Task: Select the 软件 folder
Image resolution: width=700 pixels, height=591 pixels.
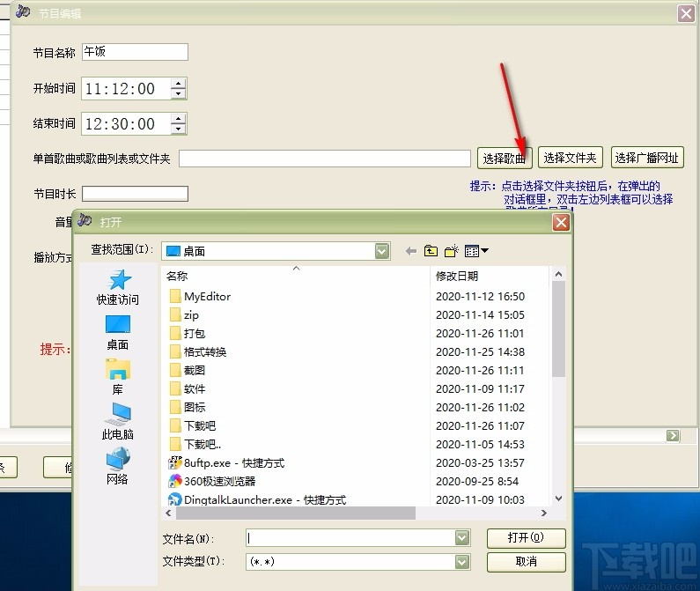Action: pos(187,389)
